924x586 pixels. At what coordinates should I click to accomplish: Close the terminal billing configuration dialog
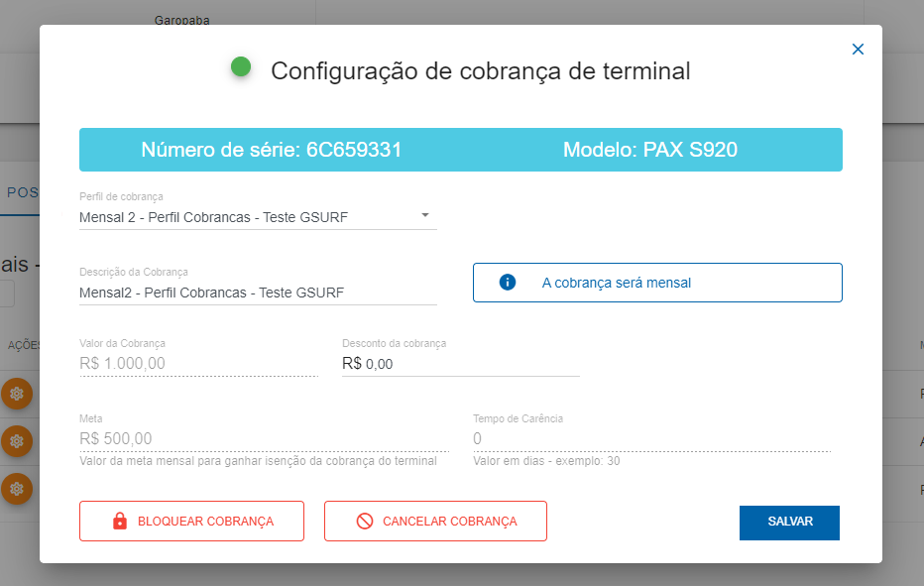point(858,50)
